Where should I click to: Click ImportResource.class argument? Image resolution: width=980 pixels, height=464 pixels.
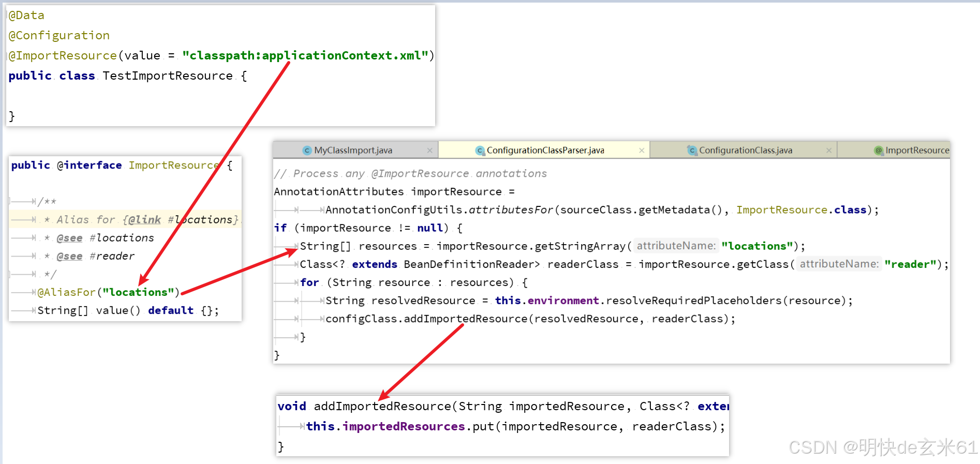tap(801, 209)
